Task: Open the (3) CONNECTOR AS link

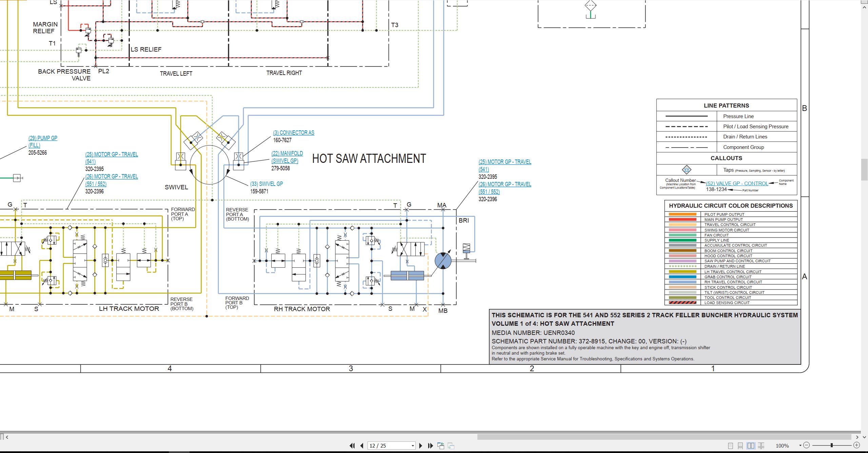Action: [294, 133]
